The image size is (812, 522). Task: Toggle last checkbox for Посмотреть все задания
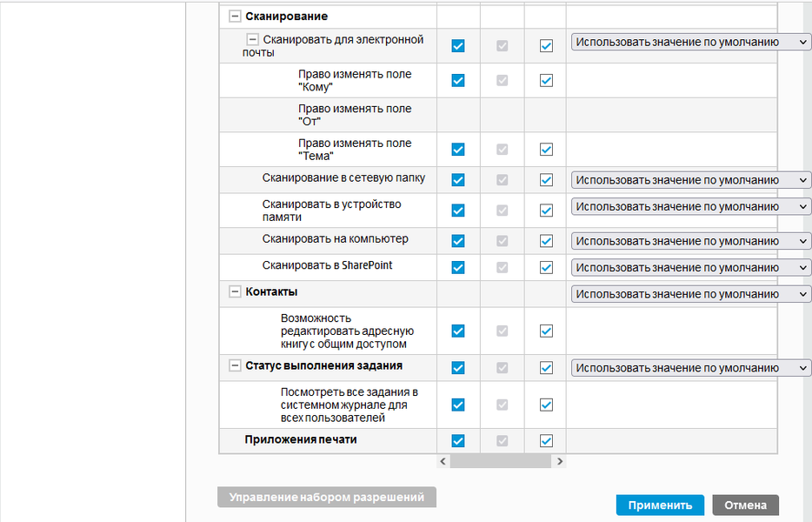pyautogui.click(x=546, y=405)
